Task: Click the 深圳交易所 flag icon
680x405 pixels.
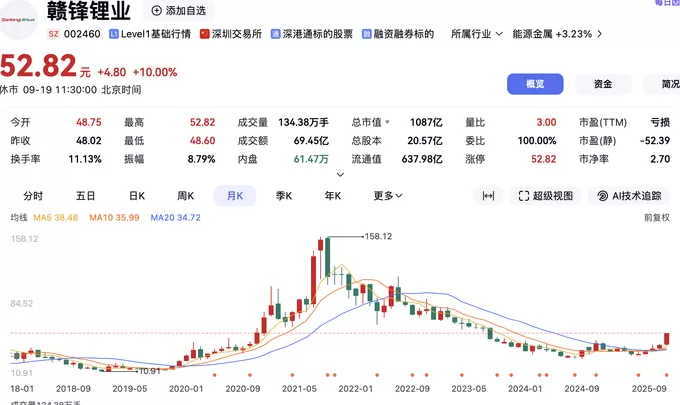Action: (205, 34)
